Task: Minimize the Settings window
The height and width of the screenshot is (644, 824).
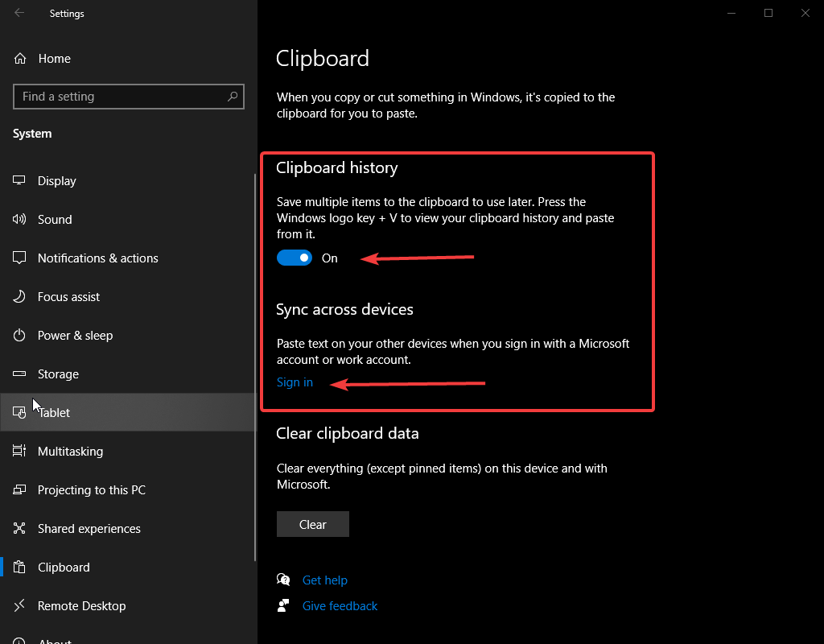Action: point(731,13)
